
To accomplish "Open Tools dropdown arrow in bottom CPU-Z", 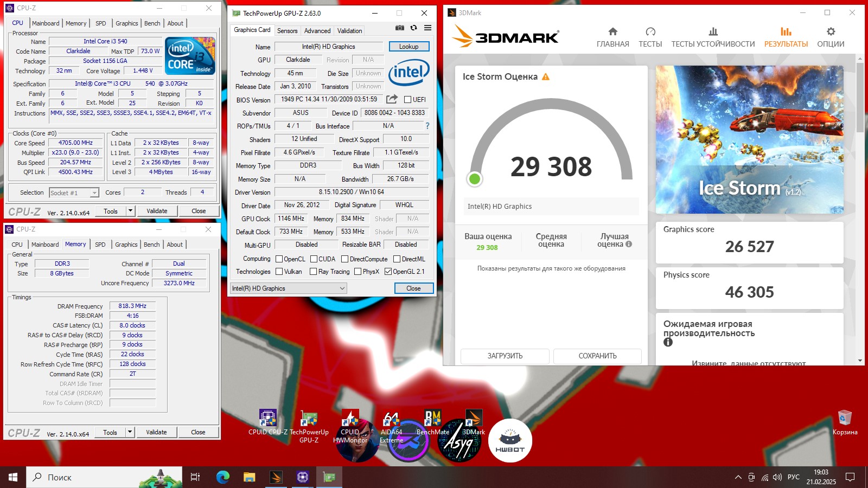I will [130, 432].
